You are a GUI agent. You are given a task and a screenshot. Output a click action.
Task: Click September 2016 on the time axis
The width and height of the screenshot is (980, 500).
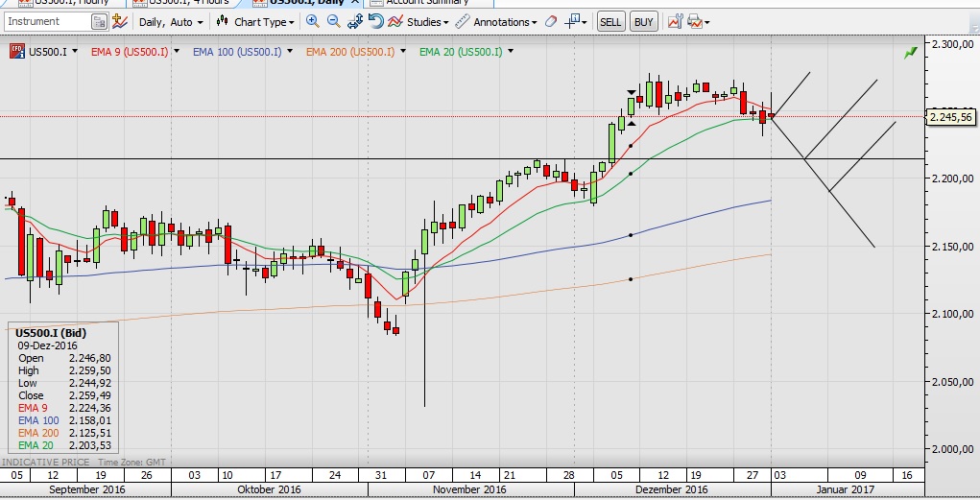87,489
